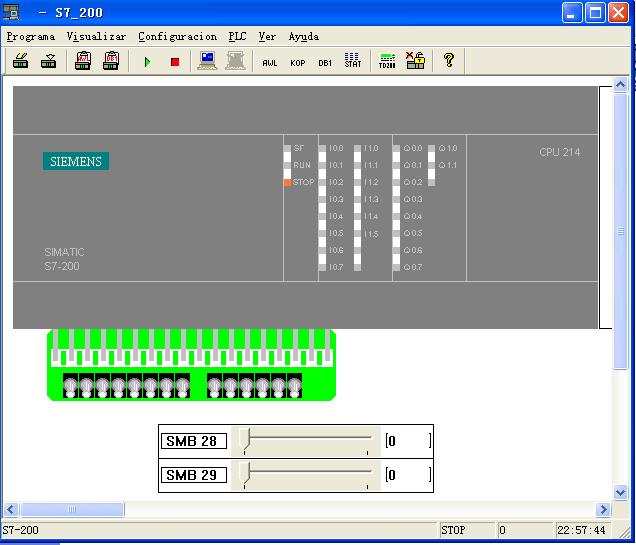Click the SMB 28 slider track middle
This screenshot has height=545, width=636.
point(306,437)
